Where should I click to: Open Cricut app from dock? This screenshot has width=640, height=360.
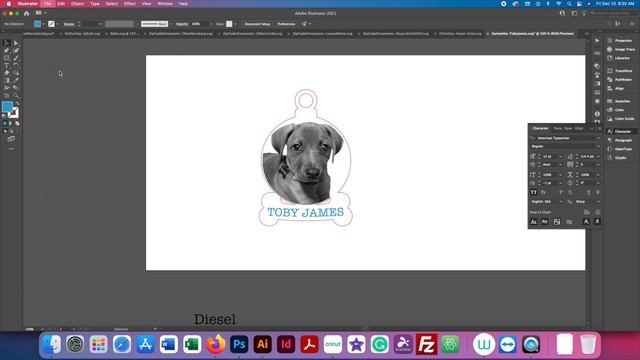point(333,344)
